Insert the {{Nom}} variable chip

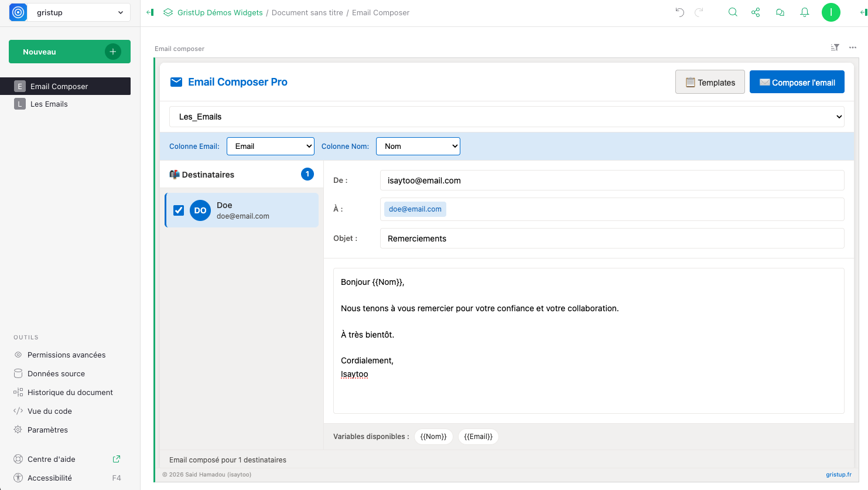pos(433,437)
